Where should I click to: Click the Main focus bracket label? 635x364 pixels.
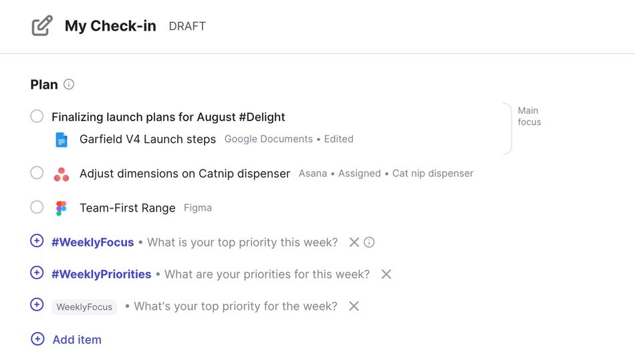[529, 116]
